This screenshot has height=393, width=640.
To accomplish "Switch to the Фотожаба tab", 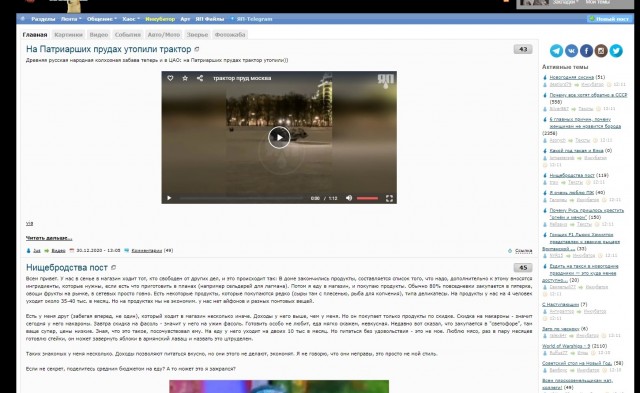I will coord(230,35).
